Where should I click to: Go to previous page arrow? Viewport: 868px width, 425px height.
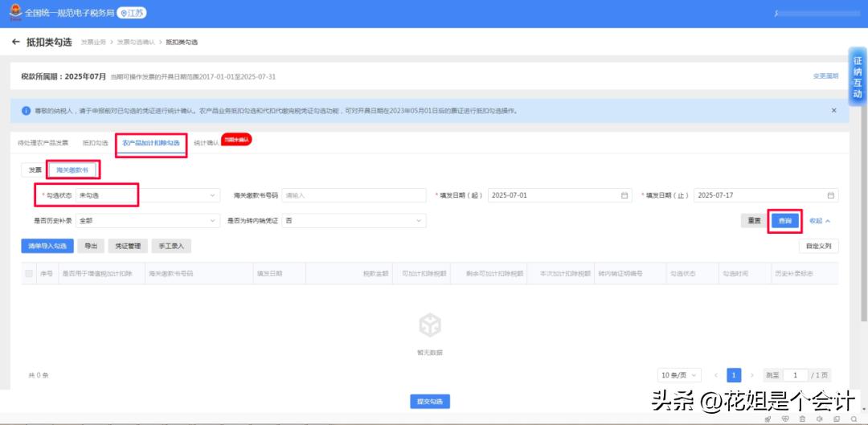(716, 375)
